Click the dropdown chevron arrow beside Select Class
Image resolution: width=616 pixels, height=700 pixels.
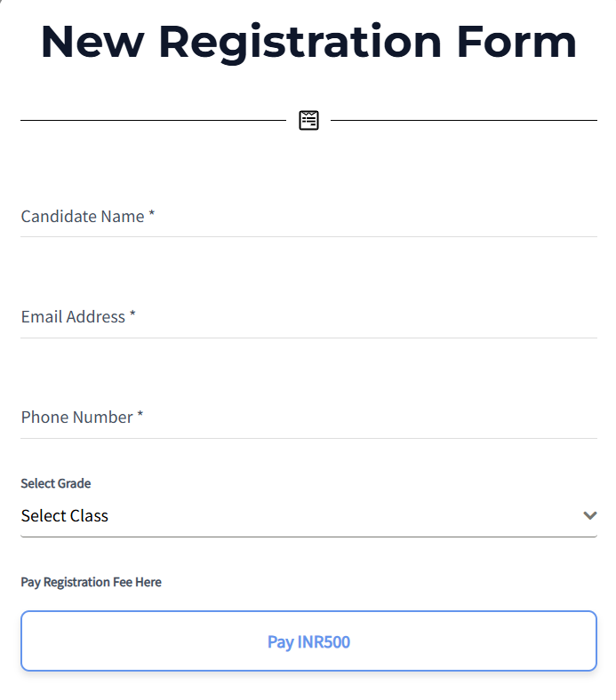tap(589, 516)
